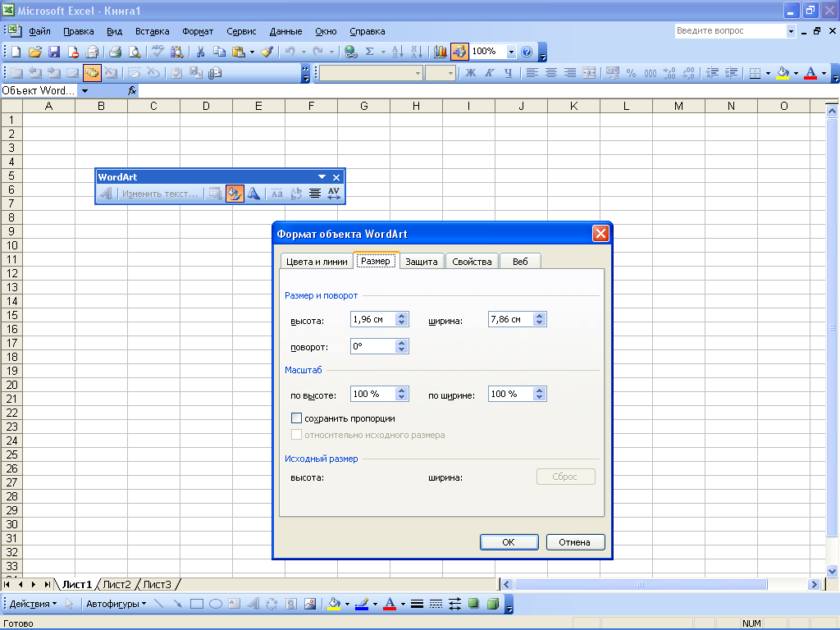This screenshot has width=840, height=630.
Task: Increase 'по высоте' scale with up arrow
Action: [402, 390]
